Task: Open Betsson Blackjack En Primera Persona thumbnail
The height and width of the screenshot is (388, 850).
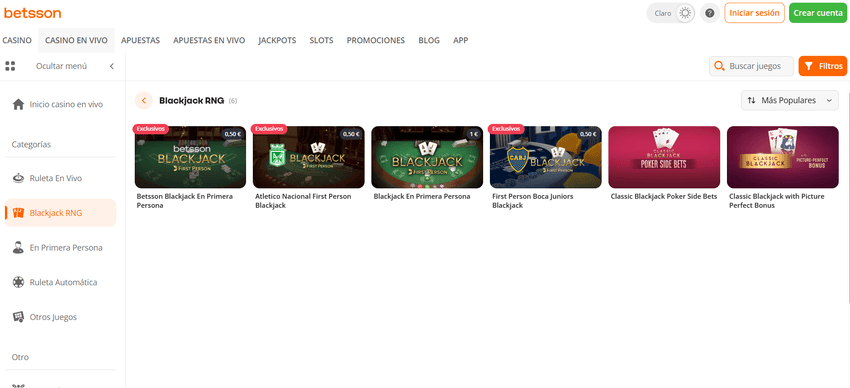Action: tap(190, 157)
